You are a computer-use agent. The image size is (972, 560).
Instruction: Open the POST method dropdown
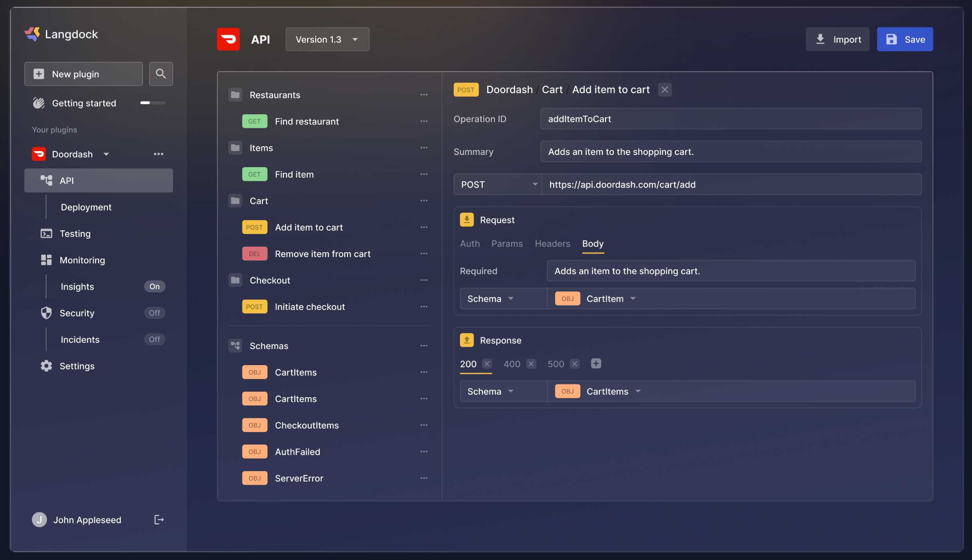click(x=497, y=184)
